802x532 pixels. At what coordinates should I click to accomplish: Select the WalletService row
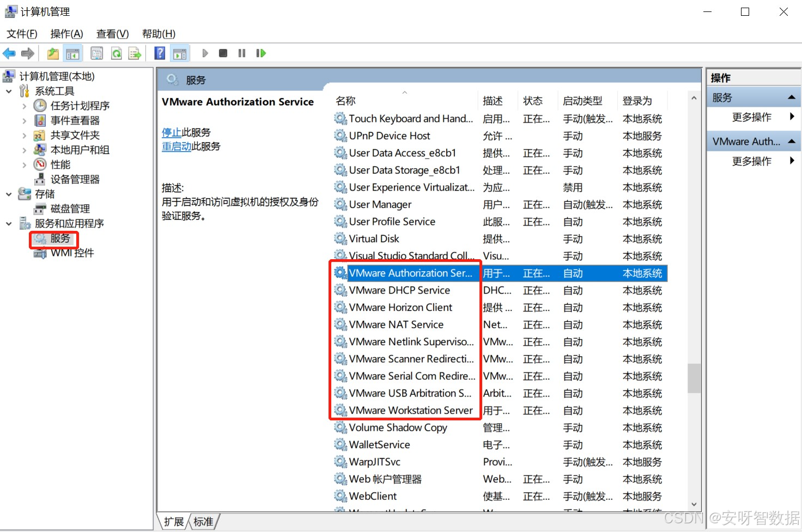(x=500, y=445)
